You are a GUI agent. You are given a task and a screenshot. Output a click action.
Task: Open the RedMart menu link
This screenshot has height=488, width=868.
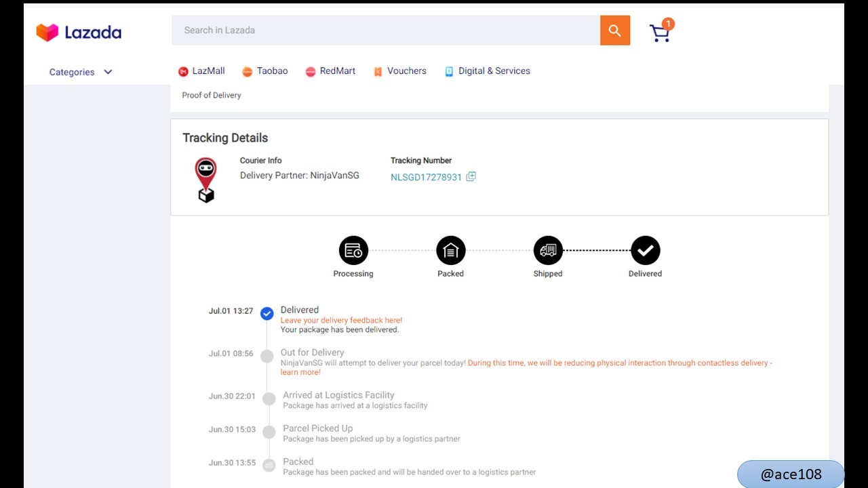pos(338,70)
